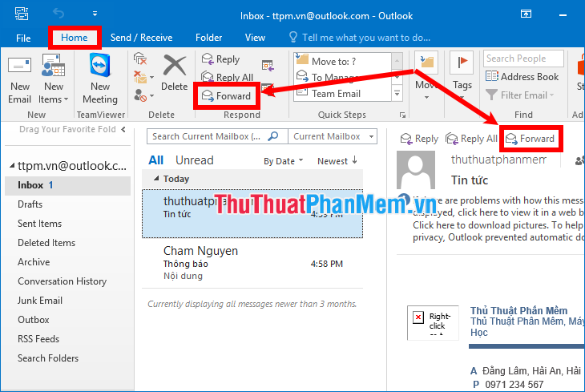This screenshot has height=392, width=585.
Task: Open the Quick Steps dialog launcher
Action: point(402,115)
